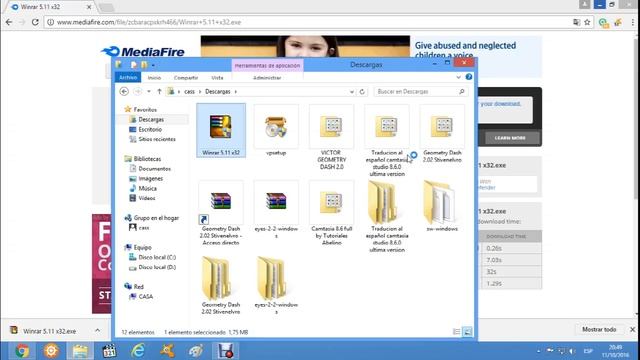Click LEARN MORE button on MediaFire
The image size is (640, 360).
click(x=510, y=138)
